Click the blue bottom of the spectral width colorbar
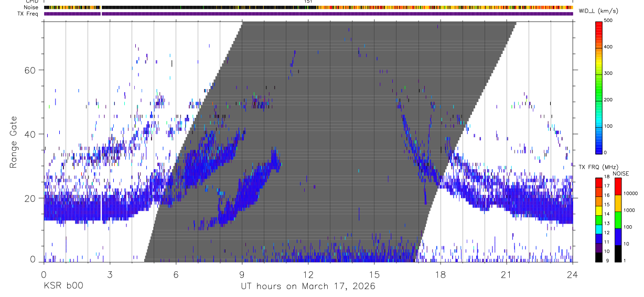Screen dimensions: 644x297 point(599,147)
